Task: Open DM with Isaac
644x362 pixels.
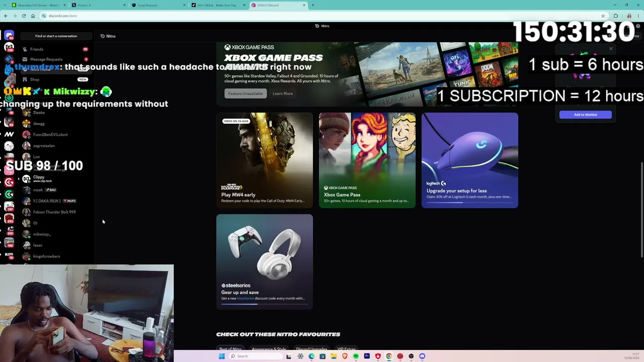Action: click(x=55, y=245)
